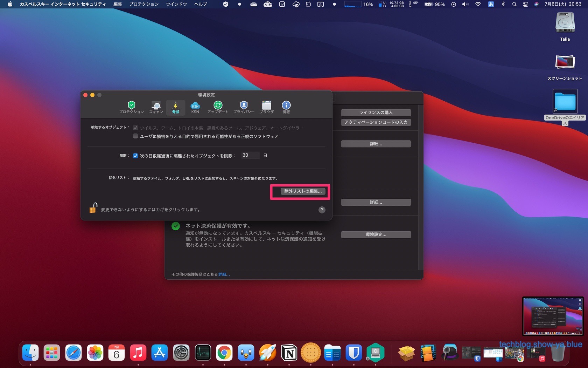Click the help question mark button
The height and width of the screenshot is (368, 588).
(322, 210)
